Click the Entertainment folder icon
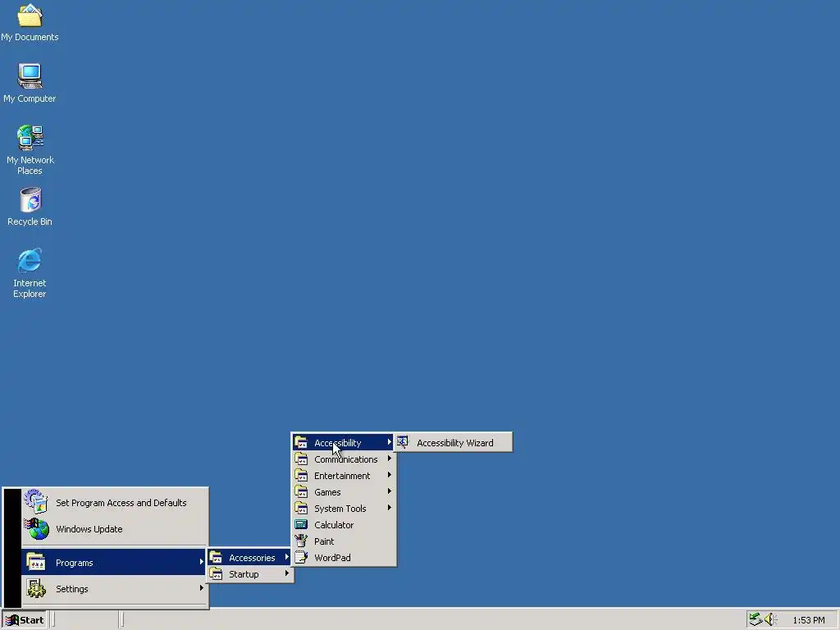 [301, 476]
